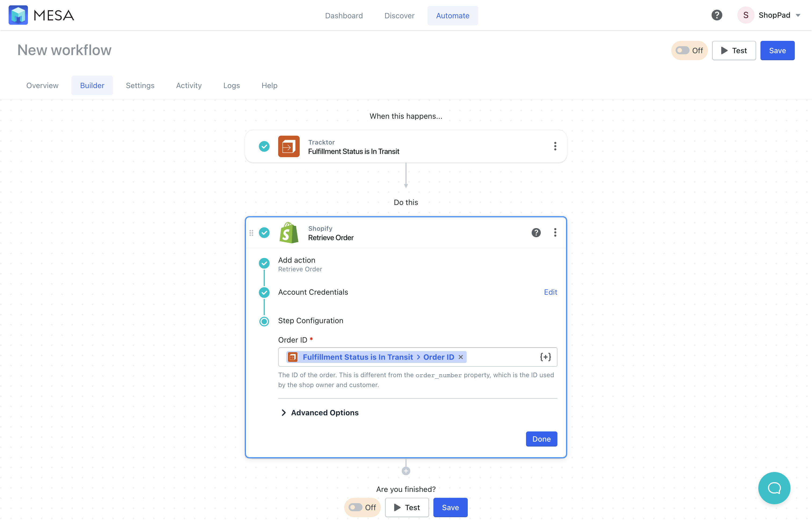Click the top Save button
Image resolution: width=812 pixels, height=526 pixels.
(x=778, y=51)
